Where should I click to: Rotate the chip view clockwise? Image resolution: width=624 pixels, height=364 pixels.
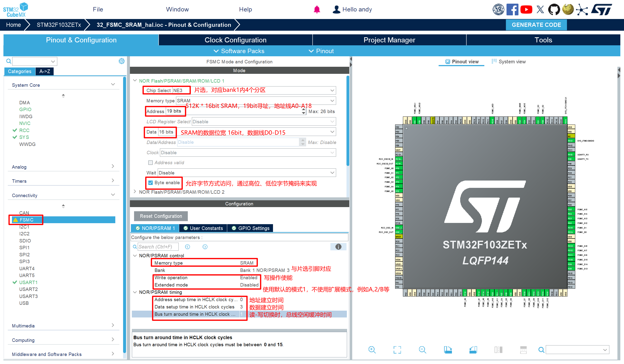(448, 350)
